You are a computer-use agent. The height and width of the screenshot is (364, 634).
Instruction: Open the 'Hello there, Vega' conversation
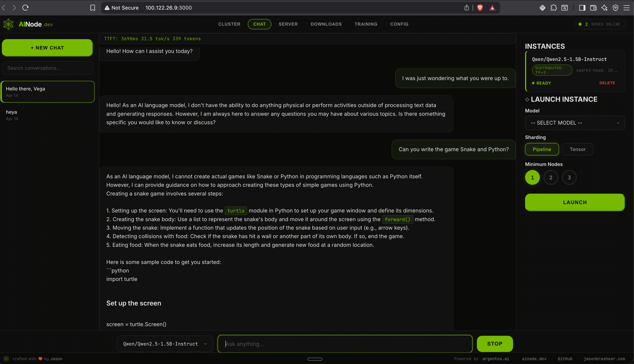47,92
